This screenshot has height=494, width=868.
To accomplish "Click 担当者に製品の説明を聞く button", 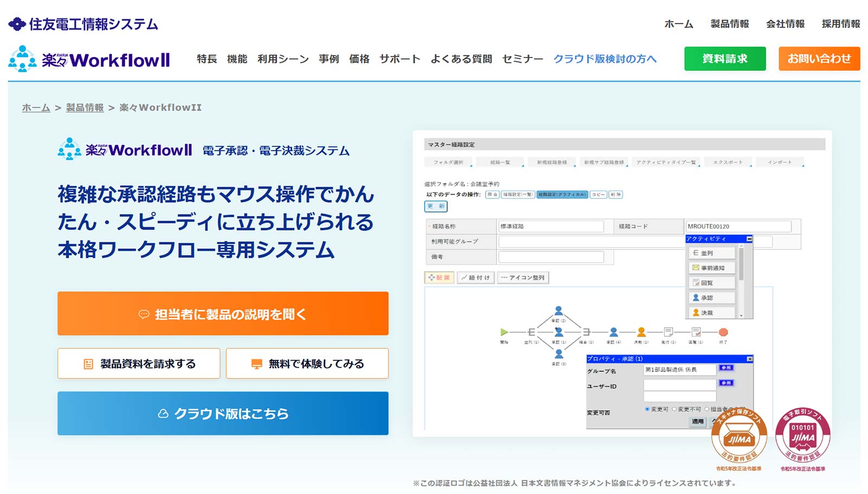I will coord(223,313).
